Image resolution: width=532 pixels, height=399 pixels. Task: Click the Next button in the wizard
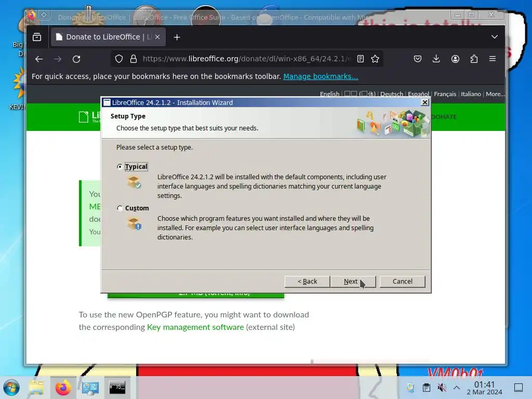353,281
